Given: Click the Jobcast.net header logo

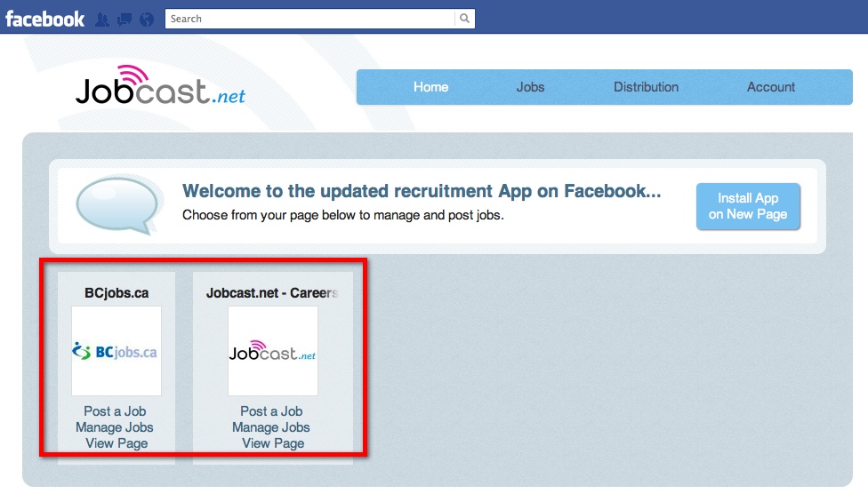Looking at the screenshot, I should [161, 85].
